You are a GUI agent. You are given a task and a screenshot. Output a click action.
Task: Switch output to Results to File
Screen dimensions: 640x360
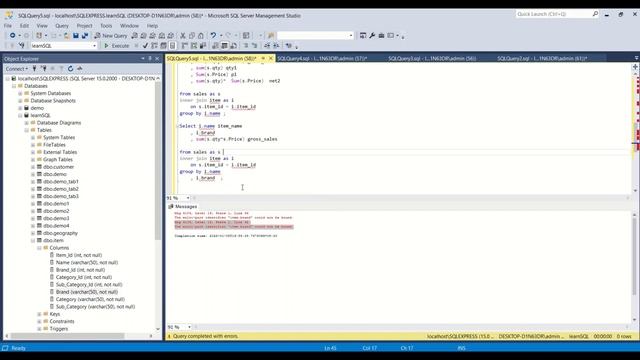[233, 46]
